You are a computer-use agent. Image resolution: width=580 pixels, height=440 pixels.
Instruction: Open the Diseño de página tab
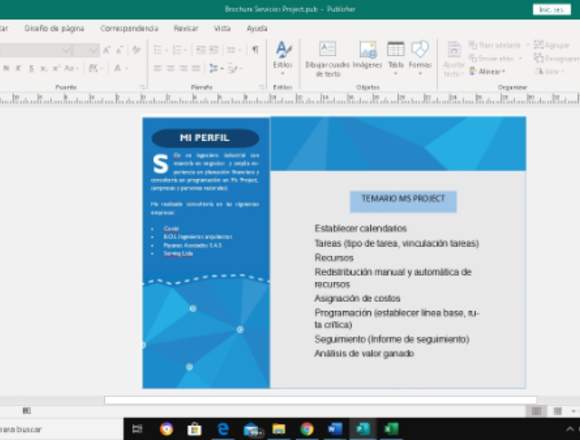[x=54, y=28]
